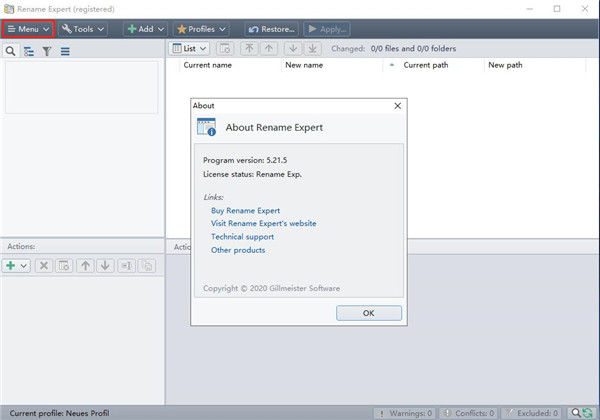Move selected file down arrow icon
Image resolution: width=600 pixels, height=420 pixels.
pos(293,49)
